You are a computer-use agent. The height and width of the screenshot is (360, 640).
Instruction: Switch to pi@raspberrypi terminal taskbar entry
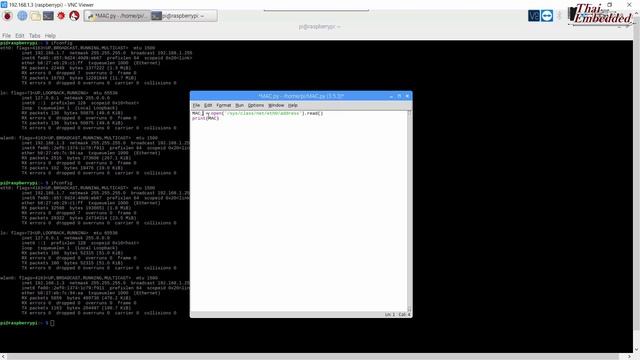[184, 16]
